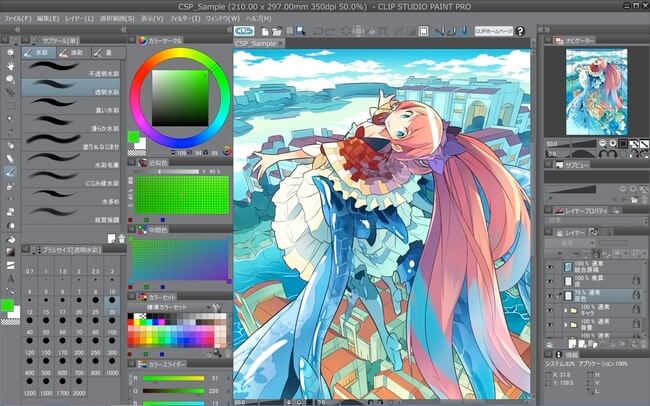Open help with the question mark icon

520,32
